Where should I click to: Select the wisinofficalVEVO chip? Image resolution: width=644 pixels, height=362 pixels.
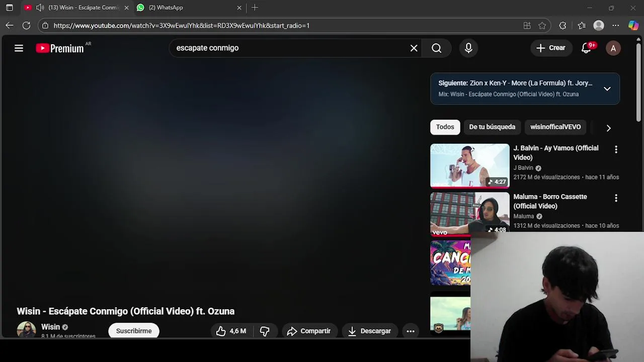click(555, 127)
